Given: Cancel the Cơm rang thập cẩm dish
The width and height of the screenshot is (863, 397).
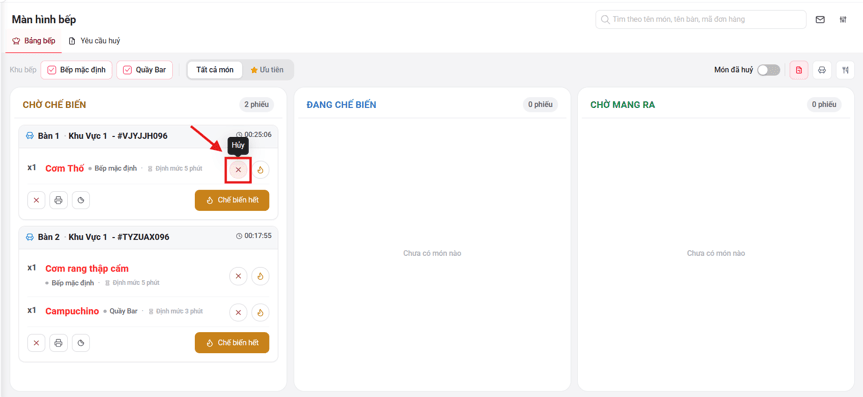Looking at the screenshot, I should pos(238,276).
